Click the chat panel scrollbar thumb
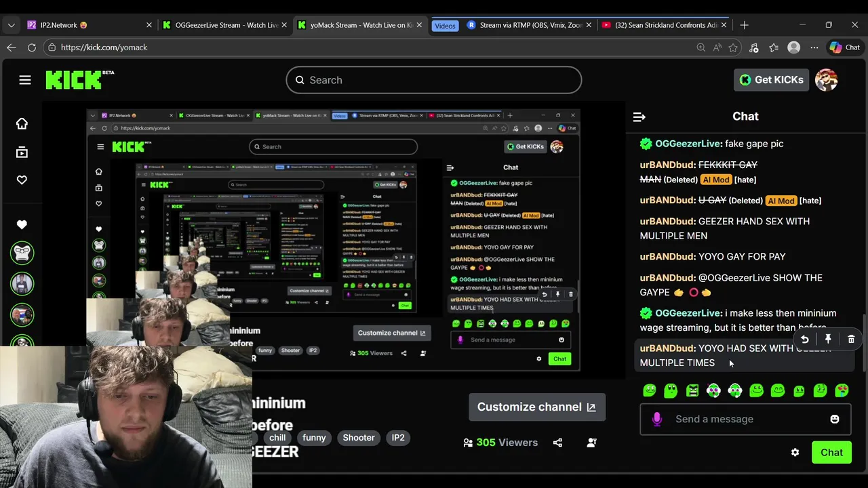The width and height of the screenshot is (868, 488). [864, 343]
